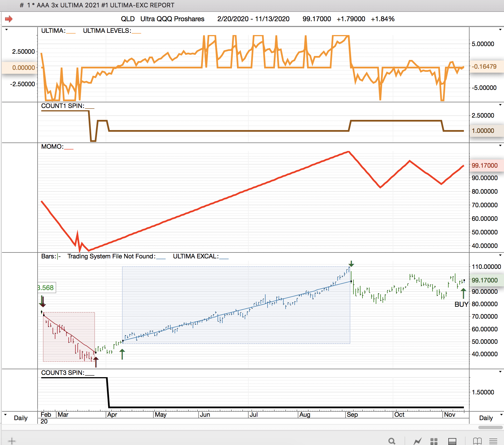Click the horizontal scrollbar thumb at bottom right
The width and height of the screenshot is (504, 445).
pos(490,427)
